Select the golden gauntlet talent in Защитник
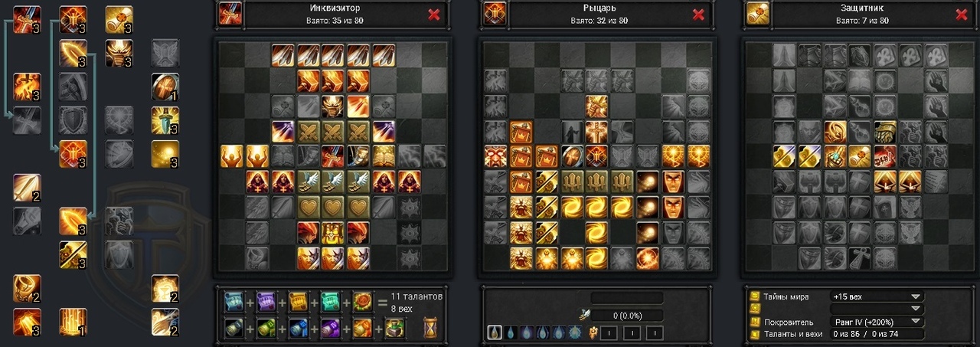Screen dimensions: 980x347 pyautogui.click(x=886, y=132)
